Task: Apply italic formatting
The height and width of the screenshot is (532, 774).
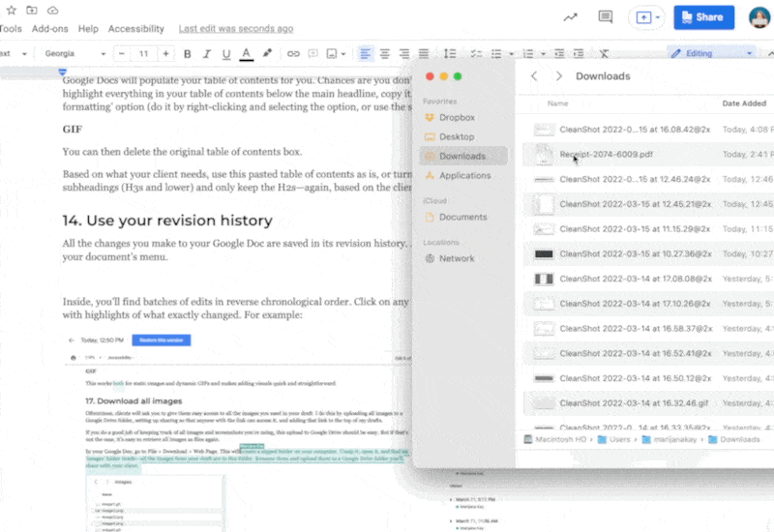Action: point(207,53)
